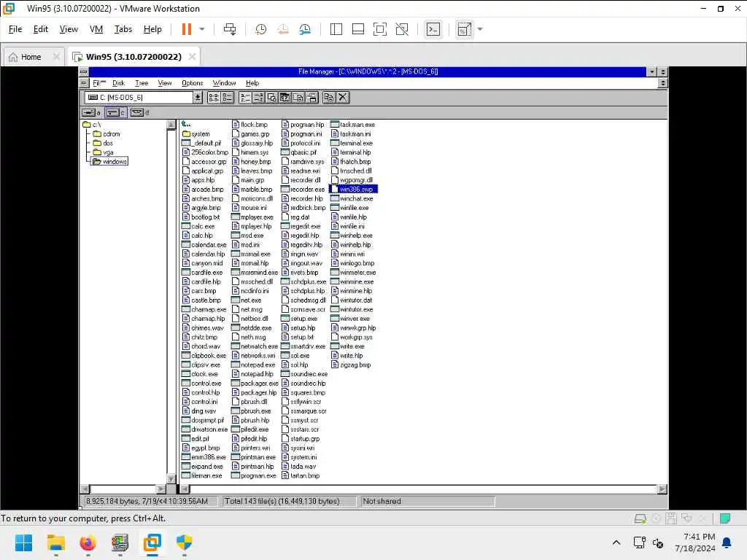Select the win386.swp file
Viewport: 747px width, 560px height.
coord(353,189)
